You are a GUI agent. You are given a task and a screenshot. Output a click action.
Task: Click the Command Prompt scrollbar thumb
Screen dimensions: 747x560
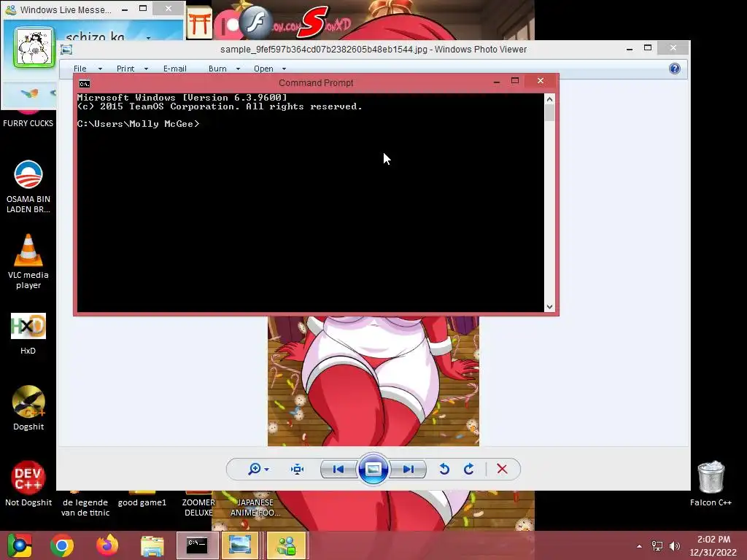550,113
